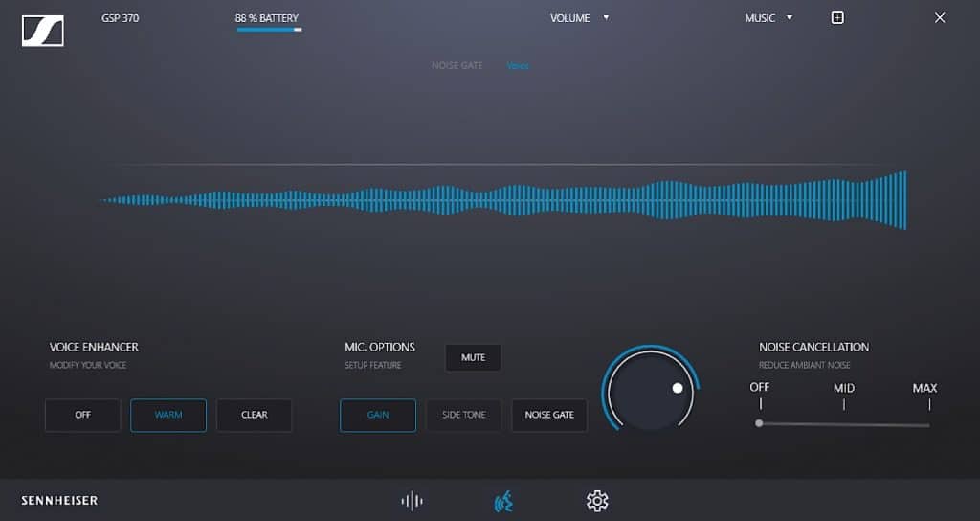
Task: Click the gain rotary knob
Action: click(651, 392)
